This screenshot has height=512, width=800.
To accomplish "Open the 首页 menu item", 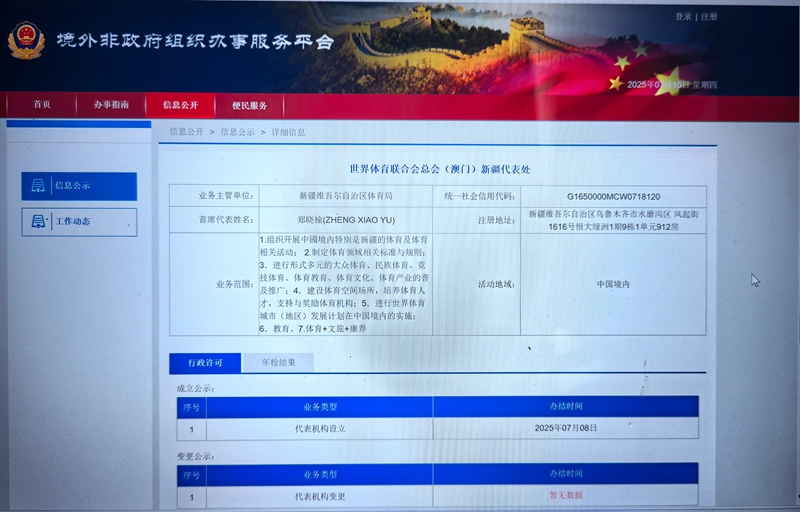I will coord(42,105).
